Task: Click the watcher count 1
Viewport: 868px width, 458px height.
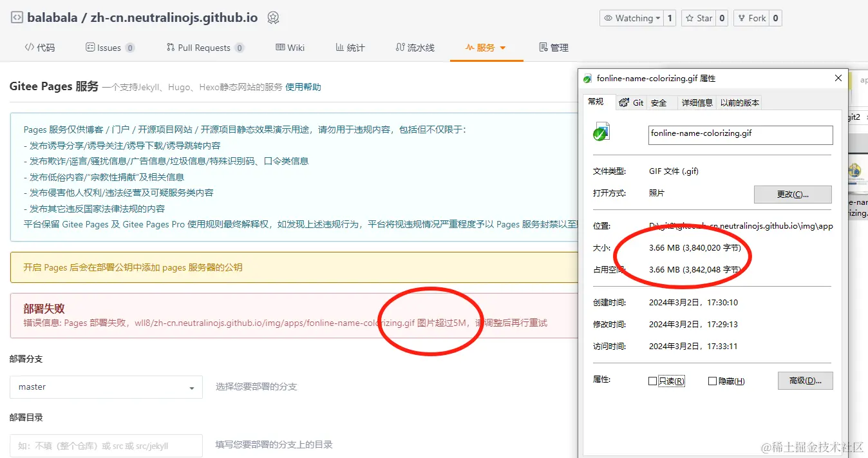Action: tap(670, 18)
